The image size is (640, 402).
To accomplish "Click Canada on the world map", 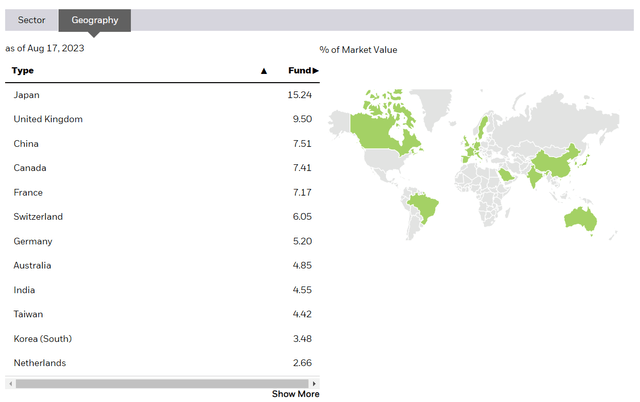I will [373, 131].
